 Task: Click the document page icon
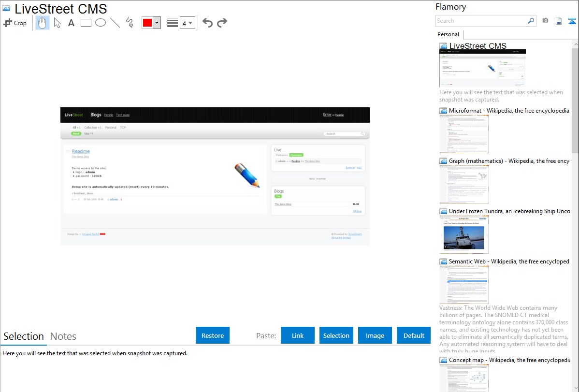coord(559,21)
